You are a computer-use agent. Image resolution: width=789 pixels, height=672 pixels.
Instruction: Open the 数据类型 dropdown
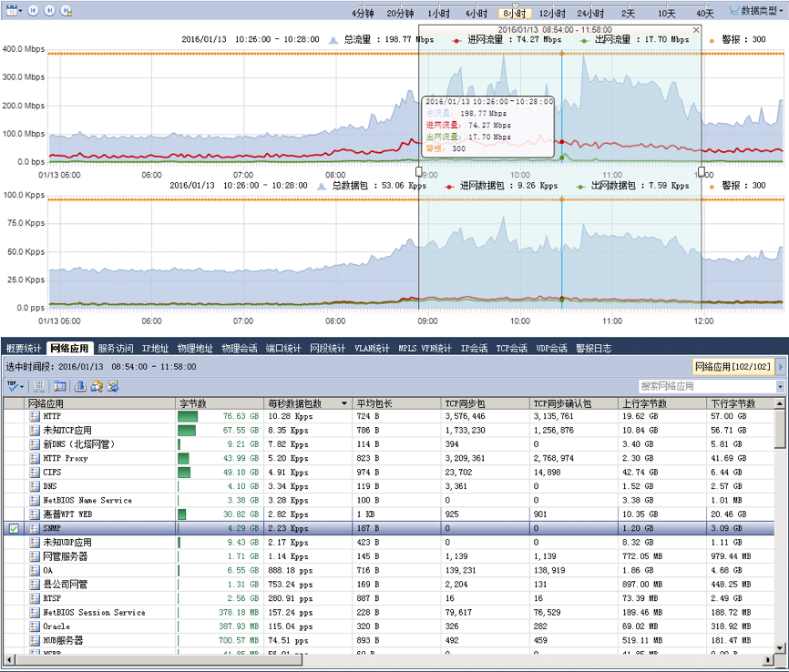758,10
